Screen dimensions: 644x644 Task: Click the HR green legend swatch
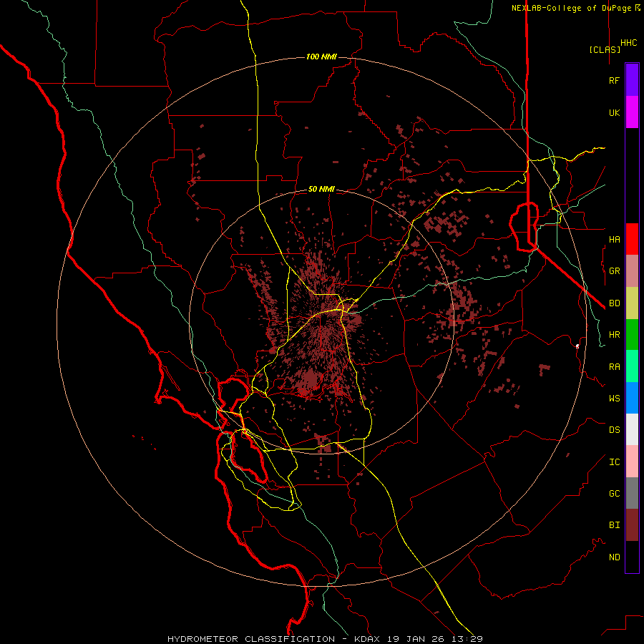(632, 334)
